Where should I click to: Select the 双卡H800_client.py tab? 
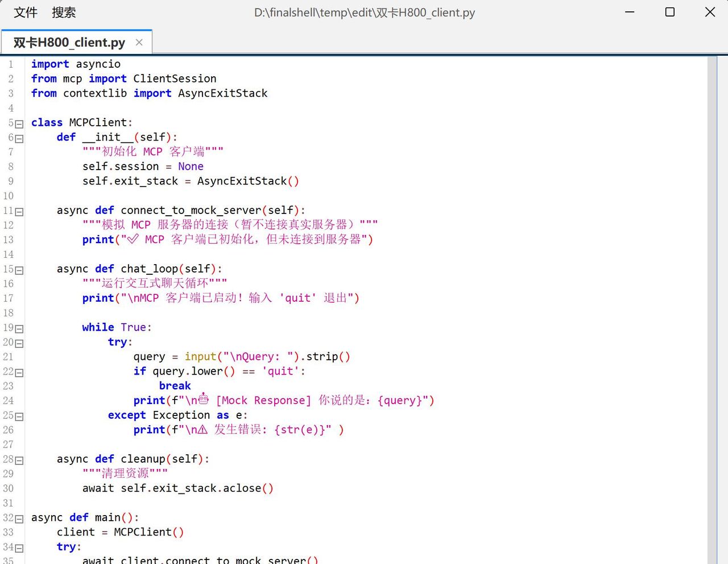click(69, 43)
